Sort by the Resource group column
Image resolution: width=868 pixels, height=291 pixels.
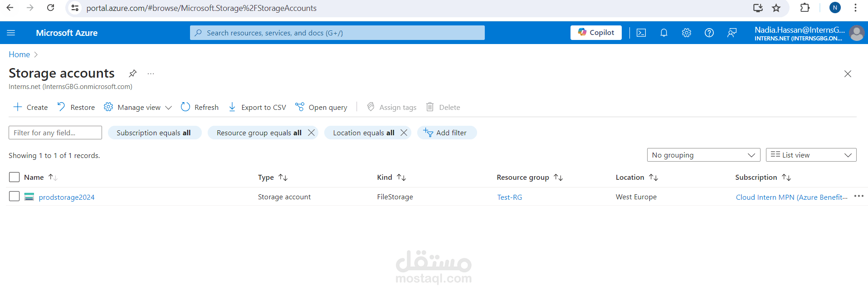point(530,177)
